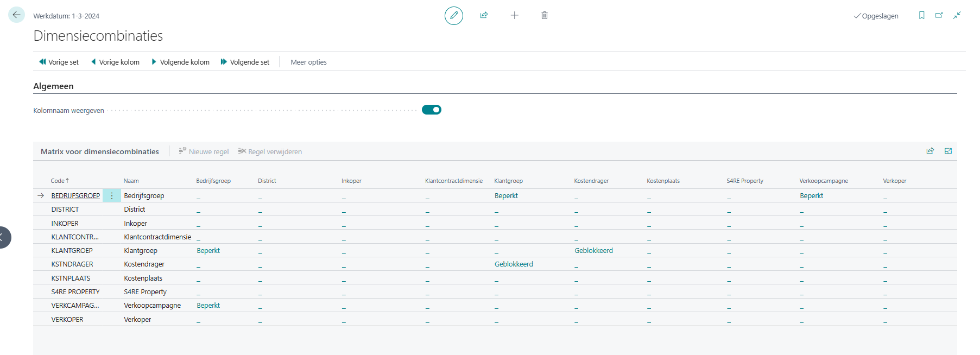Select the INKOPER code cell

[x=65, y=223]
